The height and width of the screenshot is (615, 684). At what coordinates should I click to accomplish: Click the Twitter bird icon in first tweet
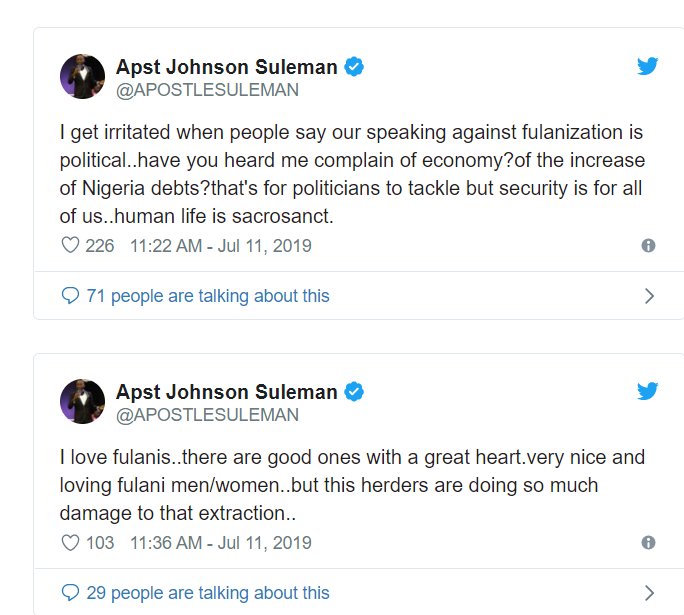click(x=648, y=67)
